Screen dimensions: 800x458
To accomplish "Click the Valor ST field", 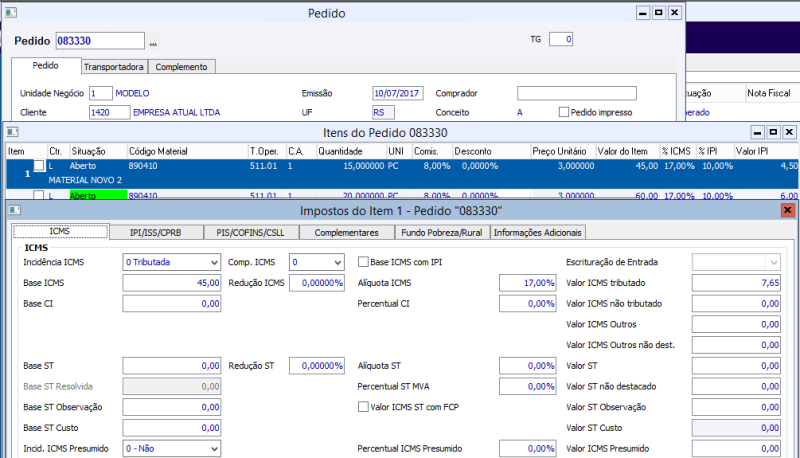I will coord(736,366).
